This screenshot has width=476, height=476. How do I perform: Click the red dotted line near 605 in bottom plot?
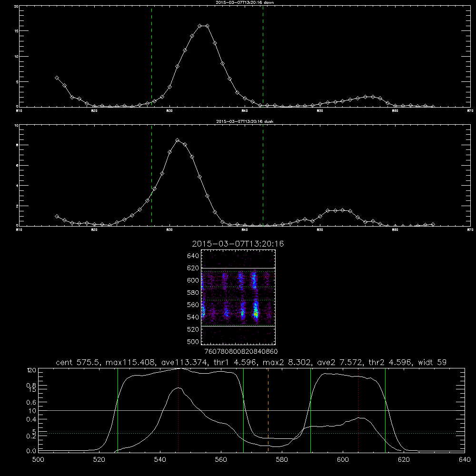[x=358, y=410]
